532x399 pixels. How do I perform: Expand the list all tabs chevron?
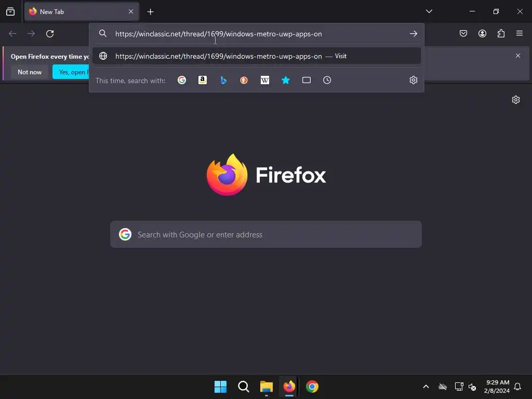click(429, 11)
